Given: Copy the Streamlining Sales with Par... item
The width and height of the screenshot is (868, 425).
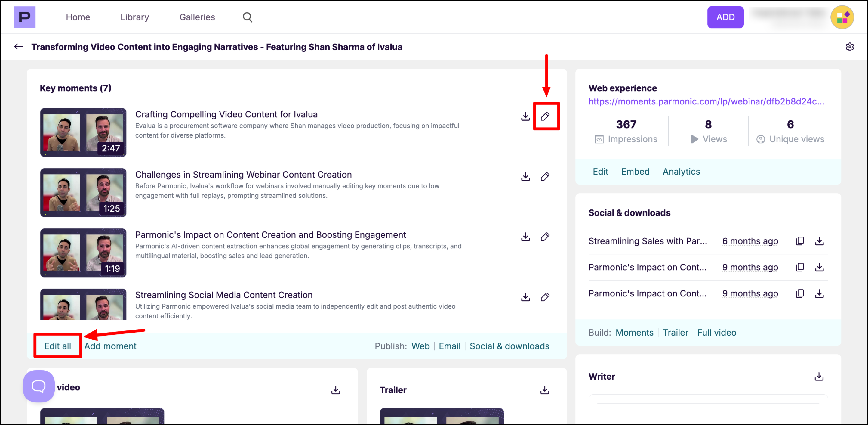Looking at the screenshot, I should click(x=800, y=241).
